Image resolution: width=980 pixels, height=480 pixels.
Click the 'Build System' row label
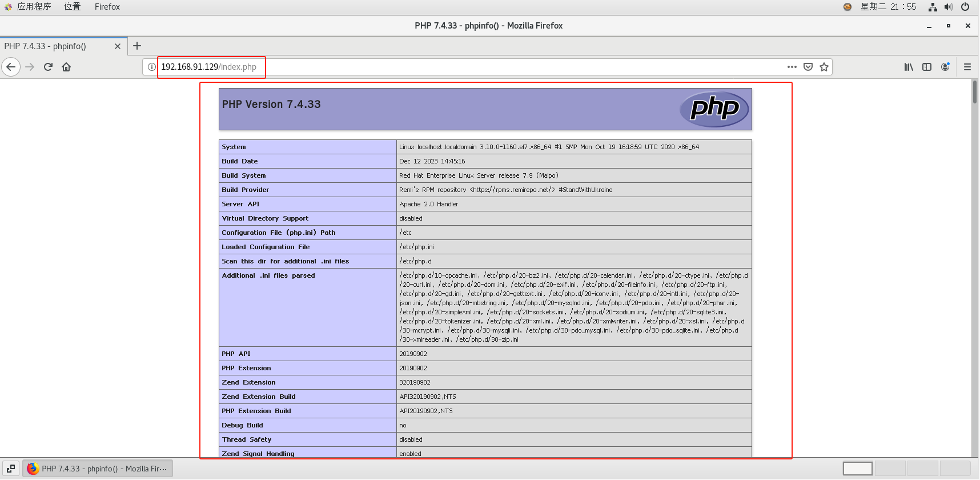[x=244, y=175]
